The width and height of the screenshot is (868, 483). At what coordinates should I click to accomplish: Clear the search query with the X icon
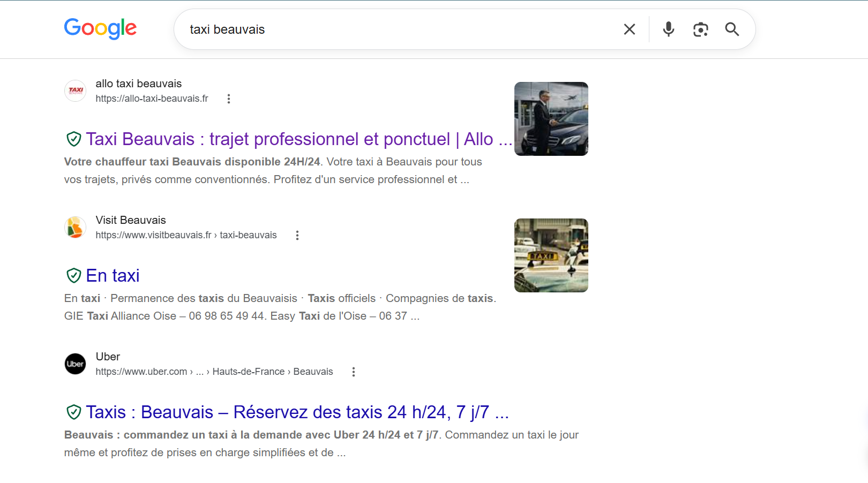pos(630,29)
